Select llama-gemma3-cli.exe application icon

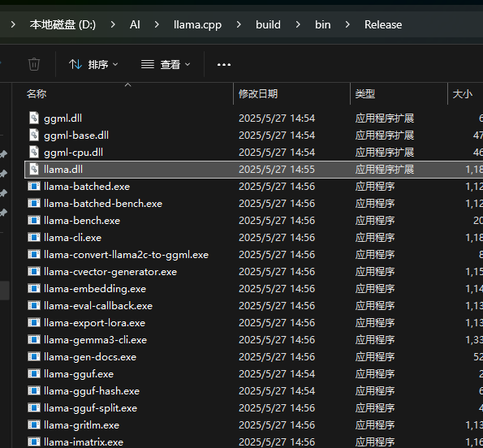(34, 339)
